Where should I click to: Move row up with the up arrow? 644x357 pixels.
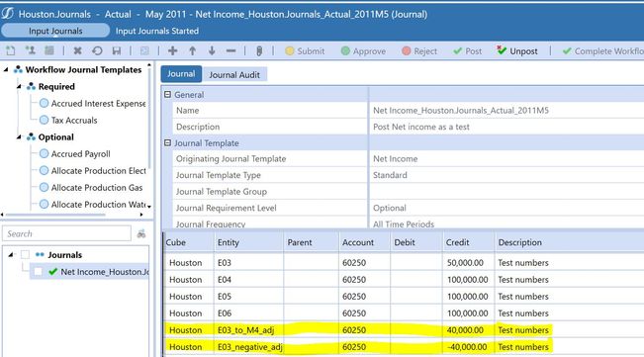[x=192, y=50]
